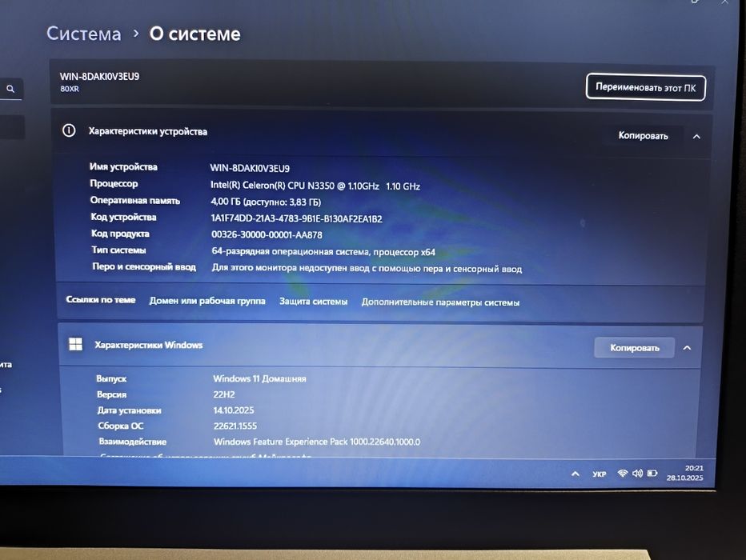Open Домен или рабочая группа link
This screenshot has width=746, height=560.
click(x=207, y=301)
